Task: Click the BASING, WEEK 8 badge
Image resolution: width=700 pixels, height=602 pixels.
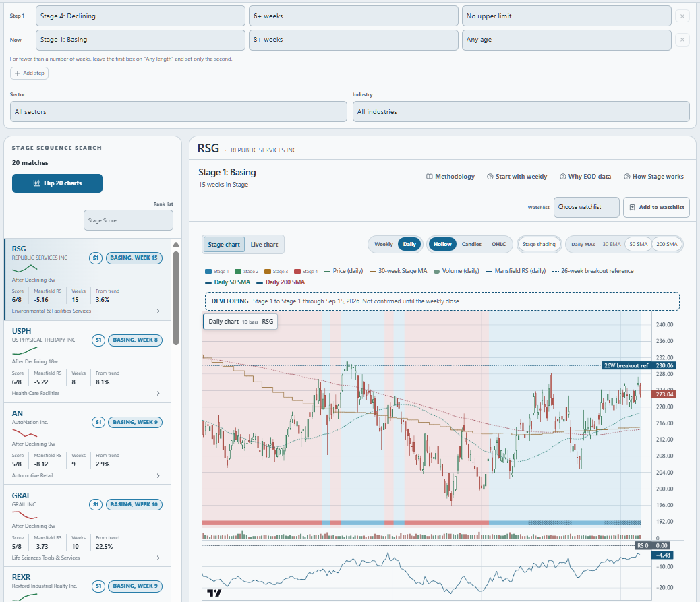Action: pos(136,340)
